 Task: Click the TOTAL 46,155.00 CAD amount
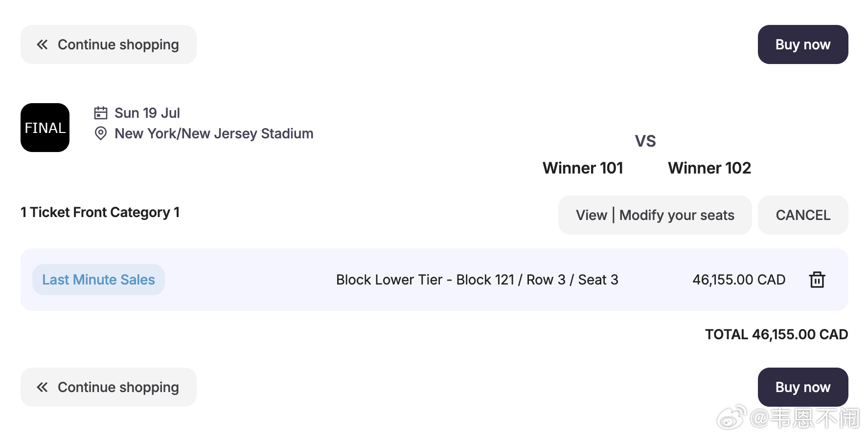tap(777, 334)
